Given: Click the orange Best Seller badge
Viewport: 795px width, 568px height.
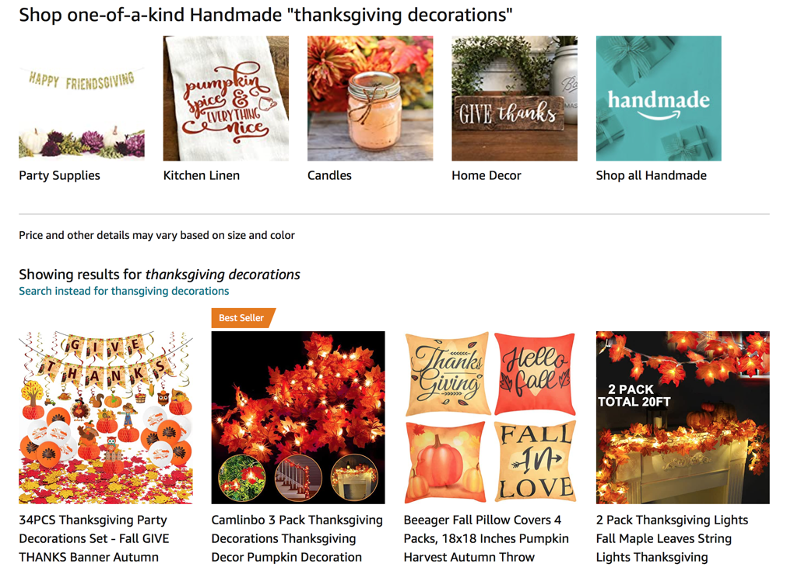Looking at the screenshot, I should pos(242,318).
